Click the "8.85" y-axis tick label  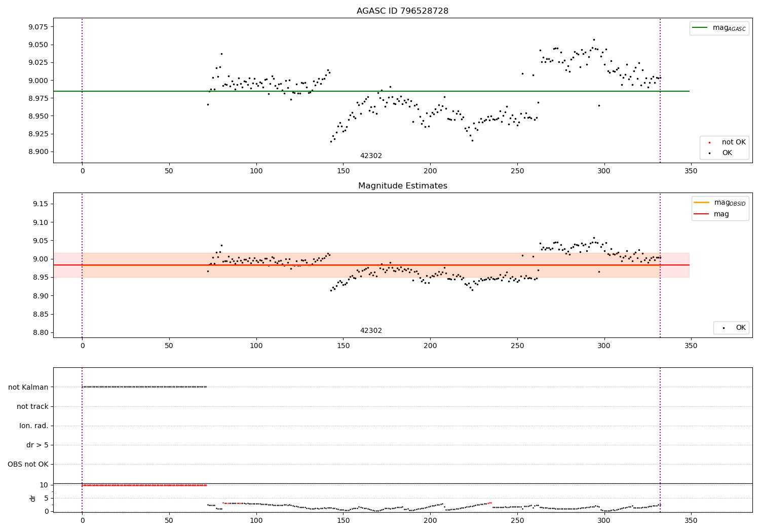point(40,314)
